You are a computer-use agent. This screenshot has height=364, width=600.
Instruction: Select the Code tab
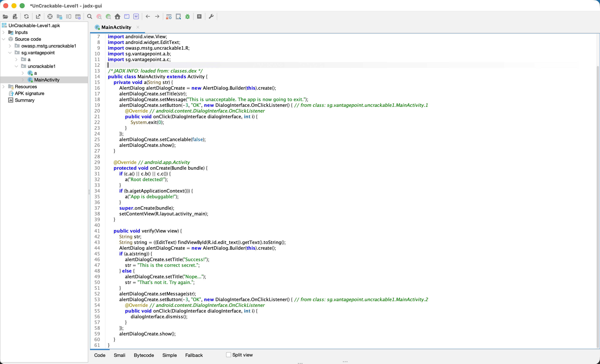click(100, 355)
